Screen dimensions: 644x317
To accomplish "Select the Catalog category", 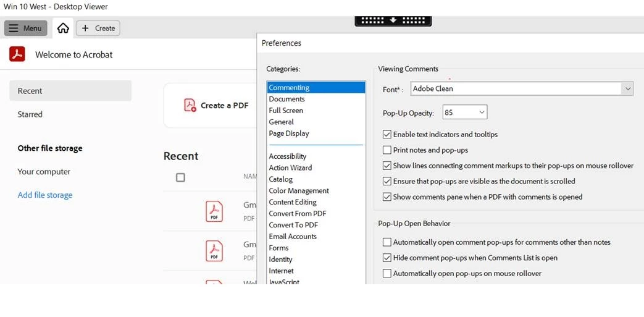I will pos(316,179).
